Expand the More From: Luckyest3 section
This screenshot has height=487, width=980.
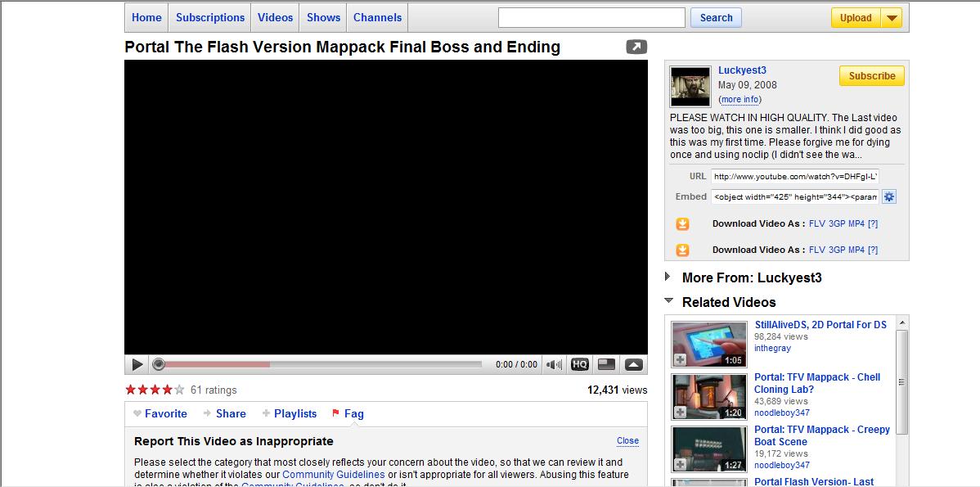click(x=668, y=277)
